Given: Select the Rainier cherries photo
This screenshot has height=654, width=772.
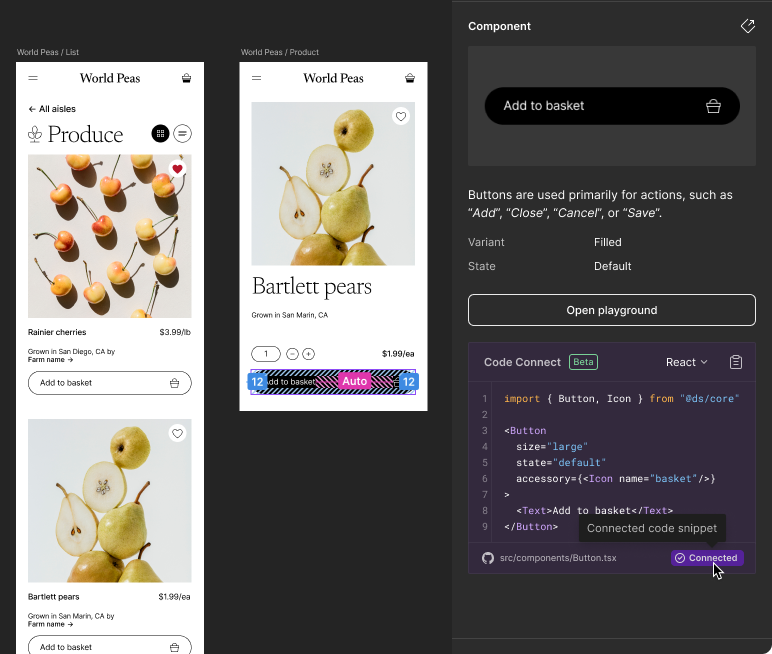Looking at the screenshot, I should 110,236.
